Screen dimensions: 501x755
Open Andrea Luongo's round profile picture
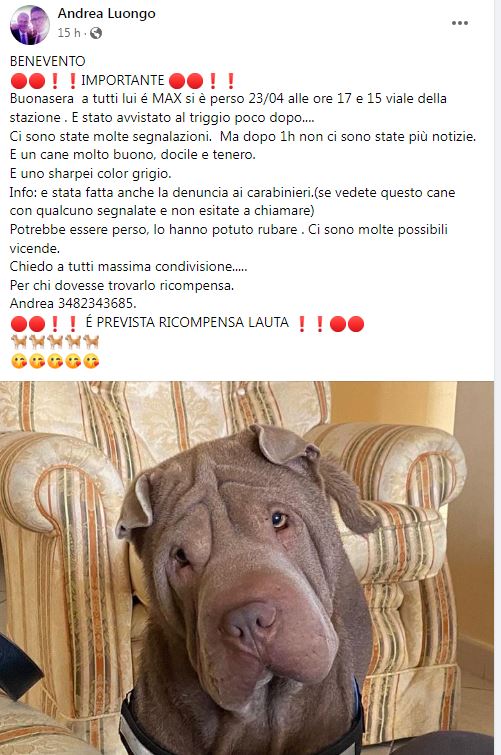(30, 25)
